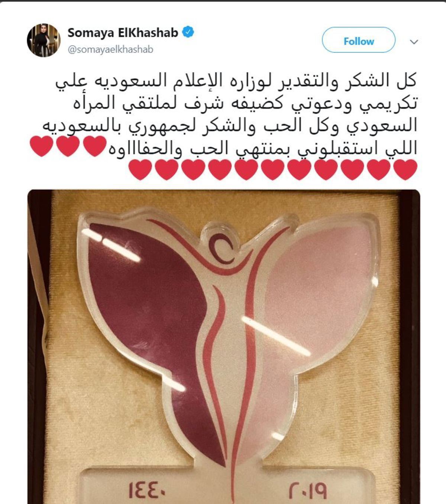The width and height of the screenshot is (446, 504).
Task: Click the three hearts ending the fourth line
Action: (68, 147)
